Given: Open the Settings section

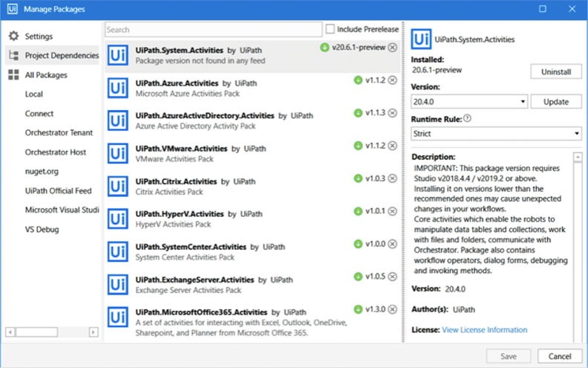Looking at the screenshot, I should point(39,36).
